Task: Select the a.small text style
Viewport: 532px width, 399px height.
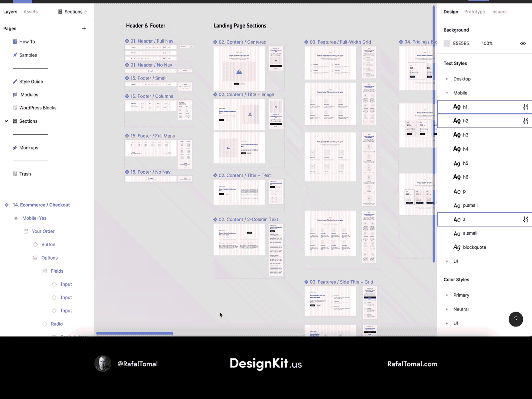Action: [x=484, y=233]
